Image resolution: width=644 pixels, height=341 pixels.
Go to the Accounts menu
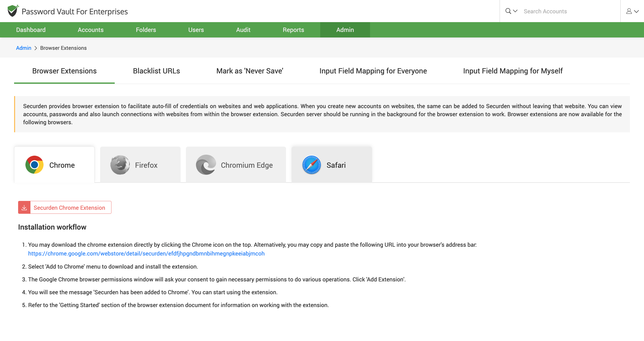[x=91, y=30]
